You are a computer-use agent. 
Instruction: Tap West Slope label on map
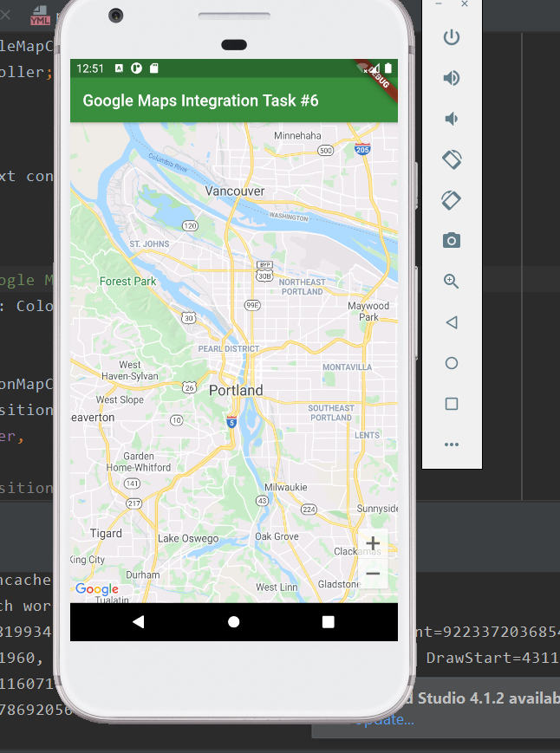pos(120,399)
